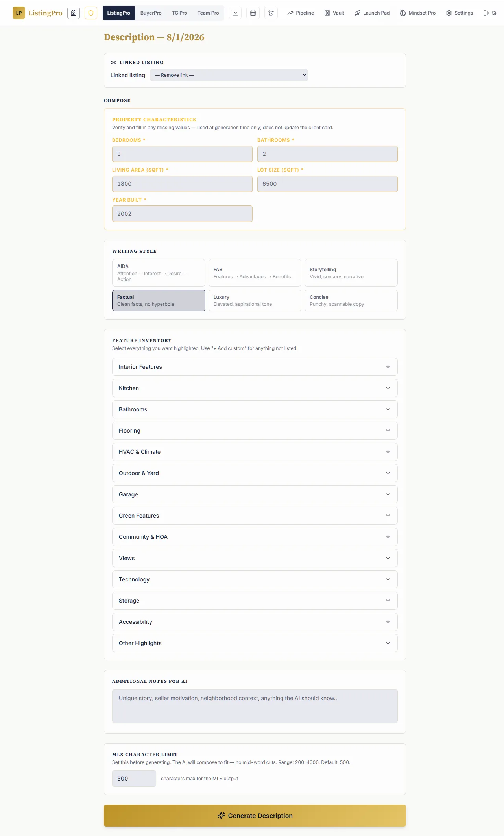The height and width of the screenshot is (836, 504).
Task: Expand the Flooring section
Action: (x=255, y=431)
